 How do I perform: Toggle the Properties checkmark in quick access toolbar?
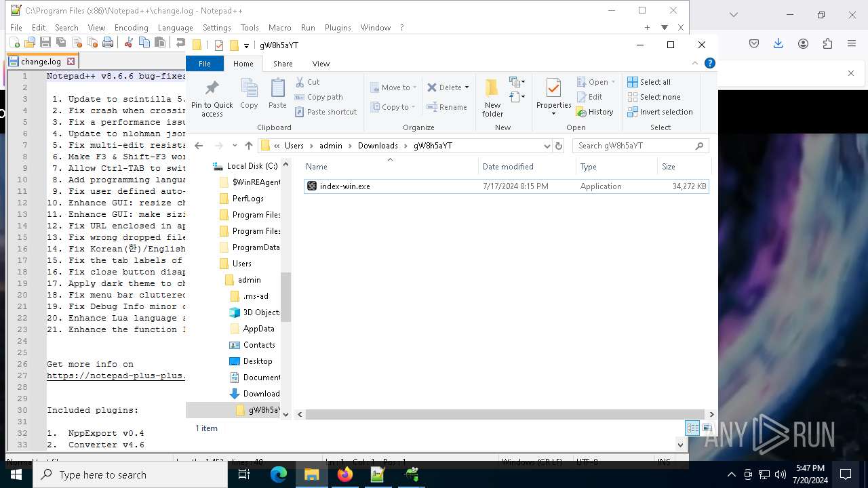218,45
